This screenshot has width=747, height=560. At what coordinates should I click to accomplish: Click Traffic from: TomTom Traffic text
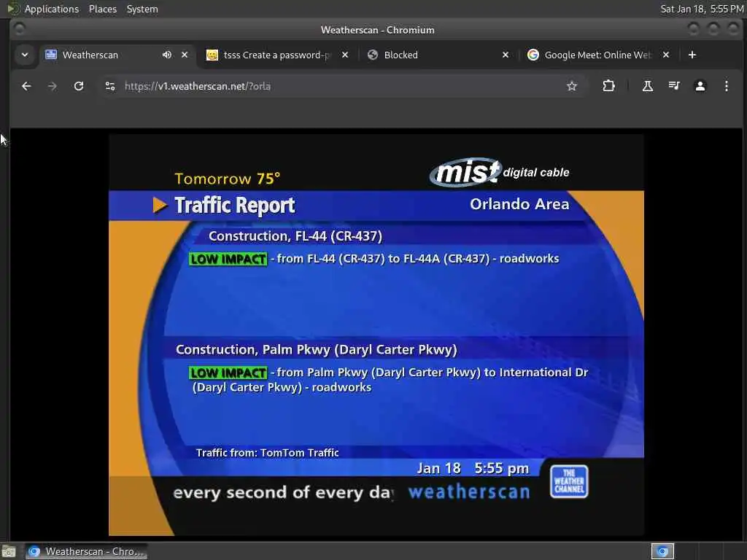click(x=267, y=453)
